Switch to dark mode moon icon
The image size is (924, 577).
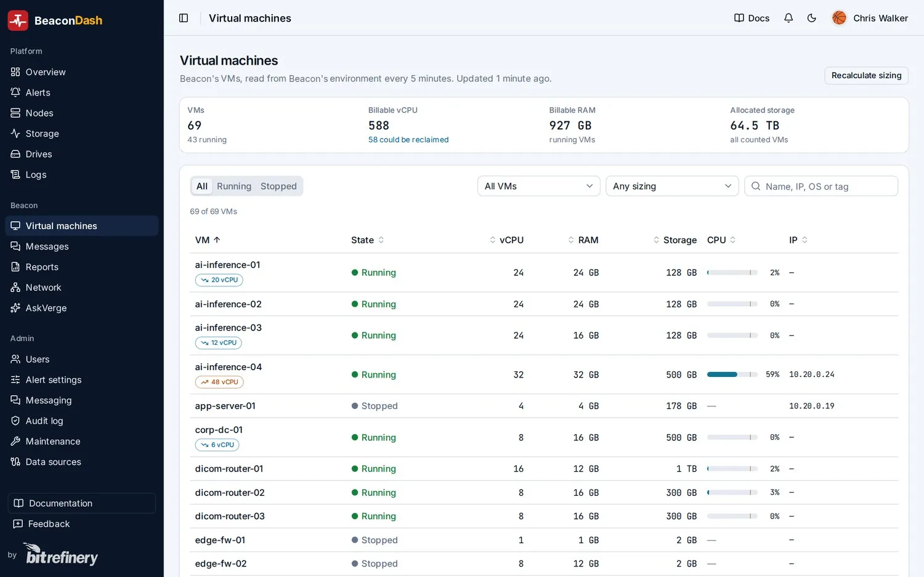(x=812, y=18)
